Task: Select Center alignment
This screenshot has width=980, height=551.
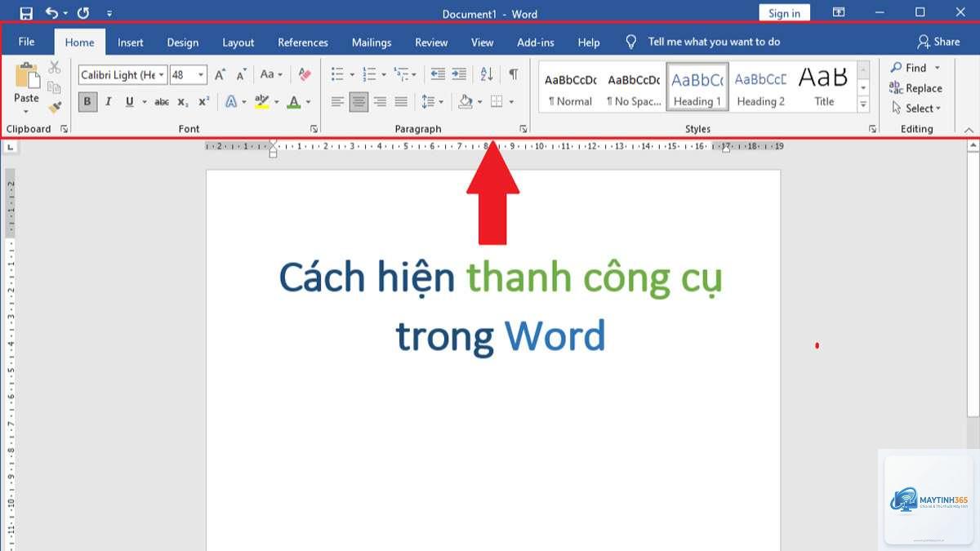Action: [x=359, y=102]
